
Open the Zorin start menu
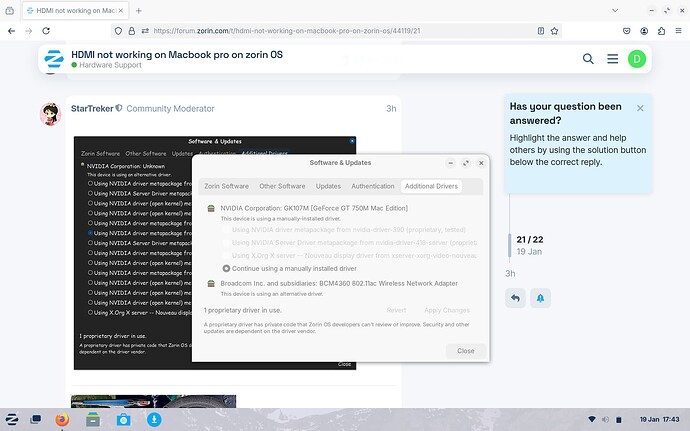click(x=11, y=420)
